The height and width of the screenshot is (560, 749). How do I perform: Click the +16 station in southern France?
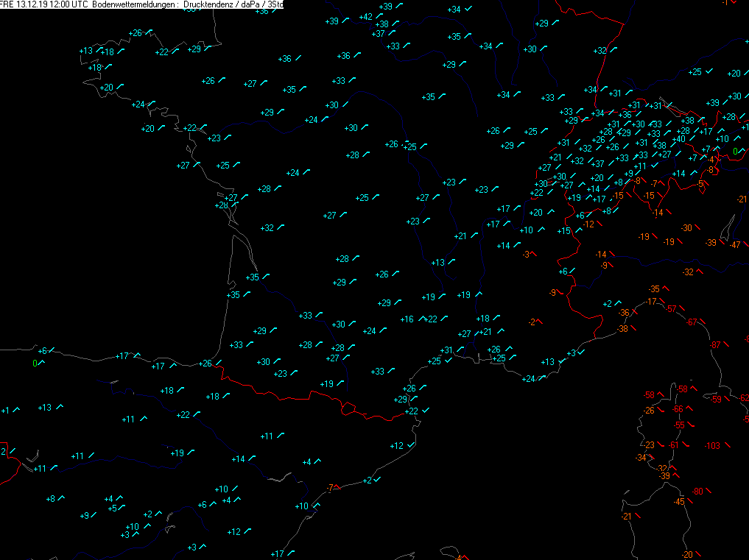pyautogui.click(x=407, y=319)
